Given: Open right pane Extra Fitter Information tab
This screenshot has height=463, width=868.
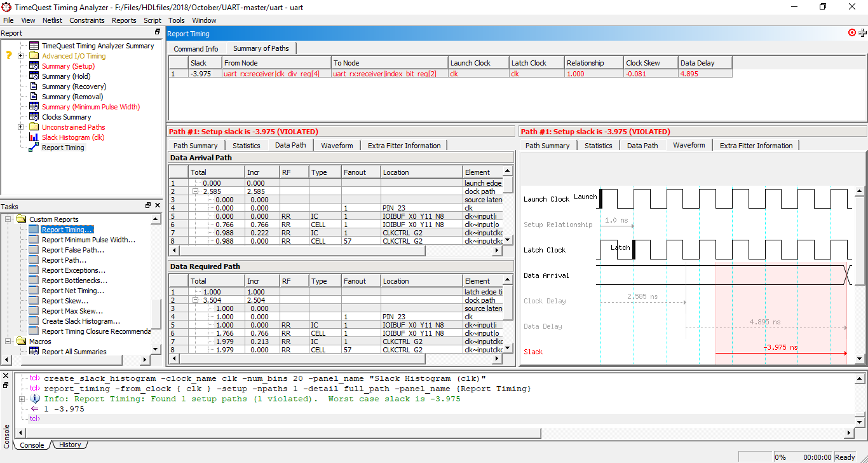Looking at the screenshot, I should (x=756, y=146).
